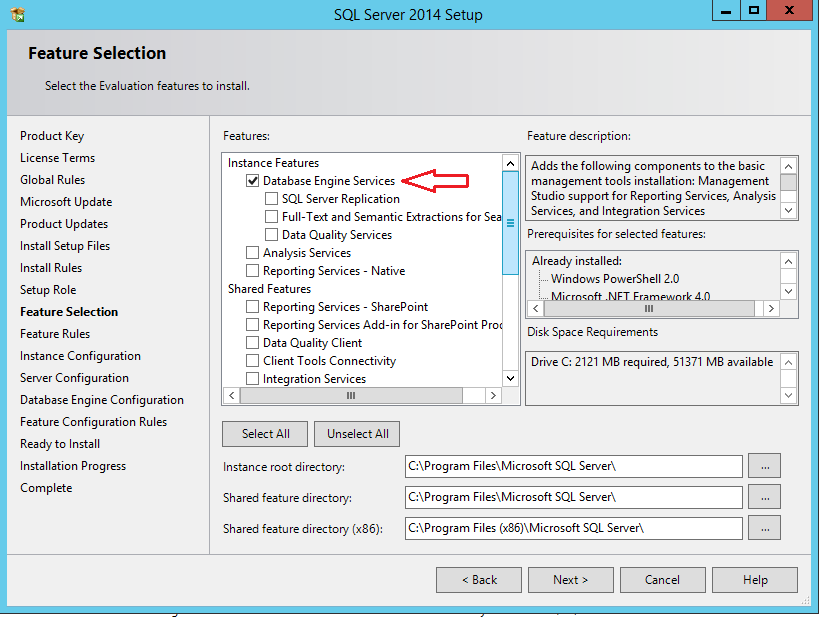
Task: Edit the Instance root directory field
Action: [x=574, y=466]
